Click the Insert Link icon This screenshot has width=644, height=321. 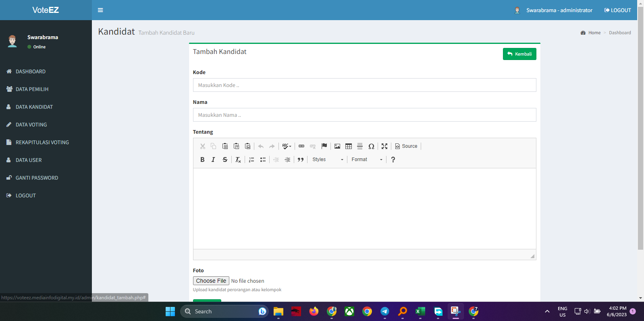(x=301, y=146)
